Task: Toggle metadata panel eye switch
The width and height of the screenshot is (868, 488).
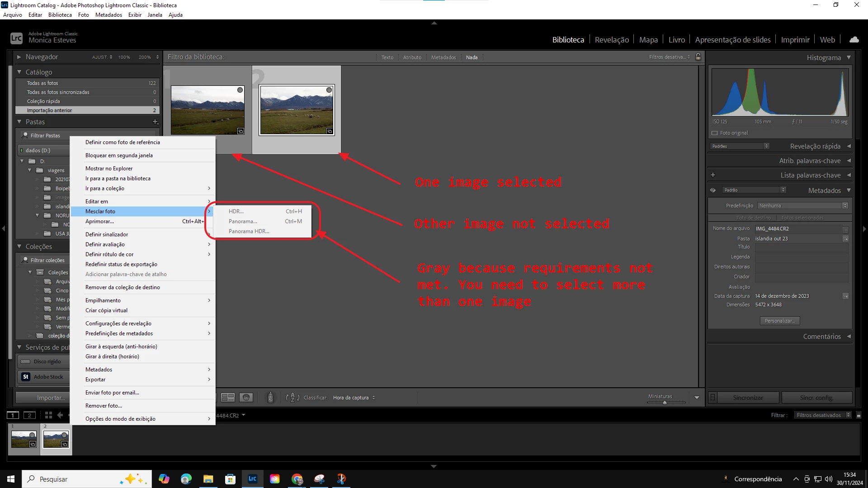Action: (713, 190)
